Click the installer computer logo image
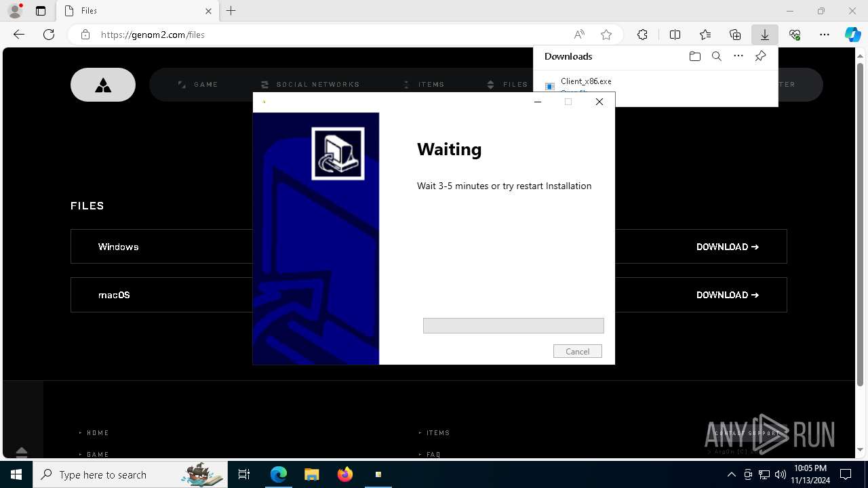The image size is (868, 488). pos(338,154)
